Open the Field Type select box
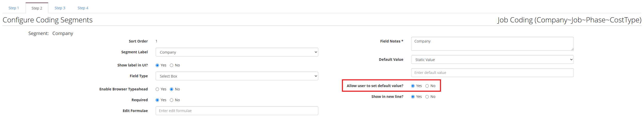 pyautogui.click(x=237, y=76)
